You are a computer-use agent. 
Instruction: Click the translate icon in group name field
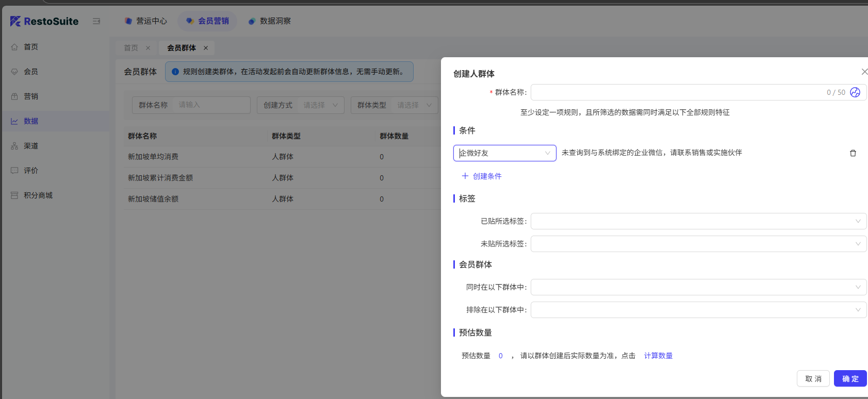point(855,92)
